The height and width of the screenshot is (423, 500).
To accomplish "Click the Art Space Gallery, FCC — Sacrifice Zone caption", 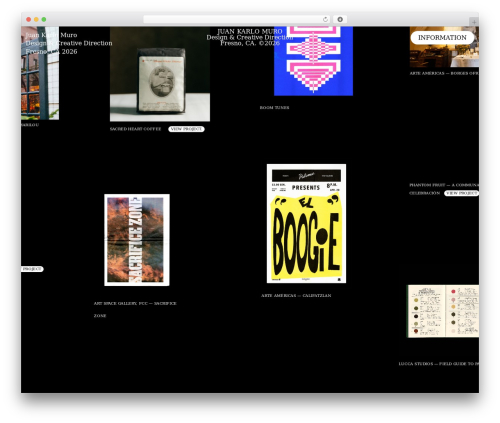I will (x=135, y=309).
